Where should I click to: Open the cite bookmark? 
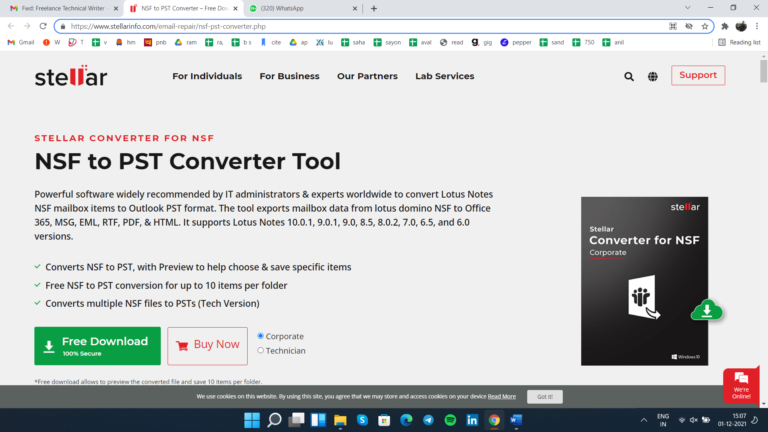point(271,43)
